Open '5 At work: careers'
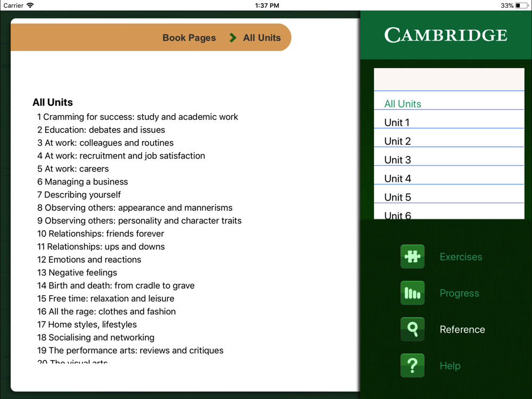 pyautogui.click(x=73, y=169)
